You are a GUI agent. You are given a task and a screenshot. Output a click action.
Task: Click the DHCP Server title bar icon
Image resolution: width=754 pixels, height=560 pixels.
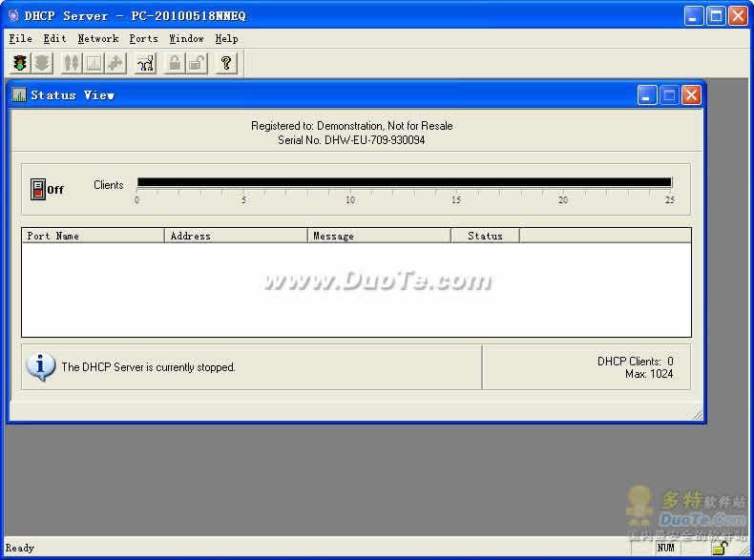tap(14, 15)
